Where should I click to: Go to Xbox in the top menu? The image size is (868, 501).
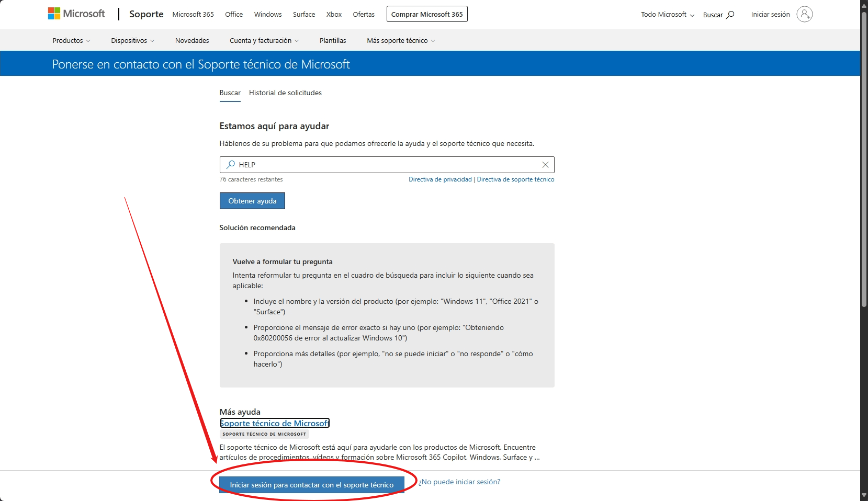click(x=334, y=14)
